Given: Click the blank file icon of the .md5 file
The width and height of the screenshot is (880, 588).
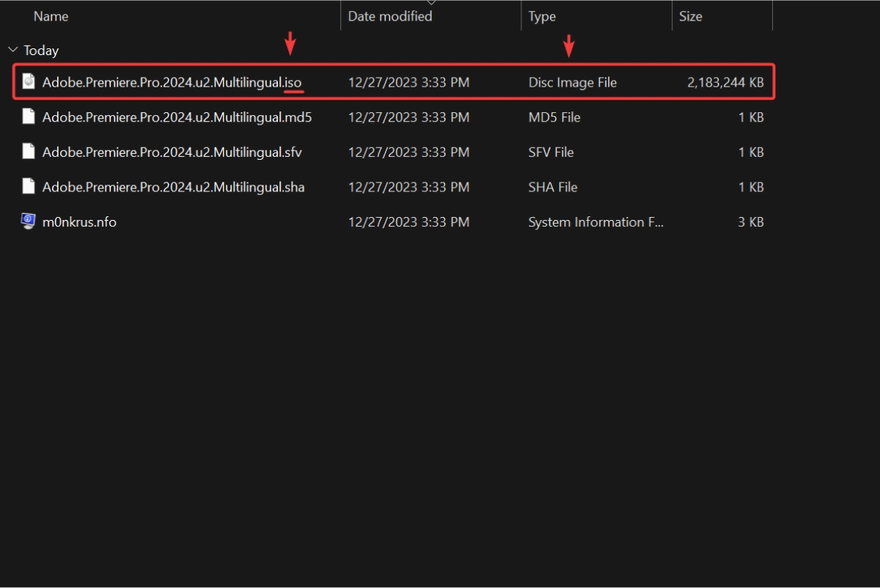Looking at the screenshot, I should pyautogui.click(x=29, y=117).
